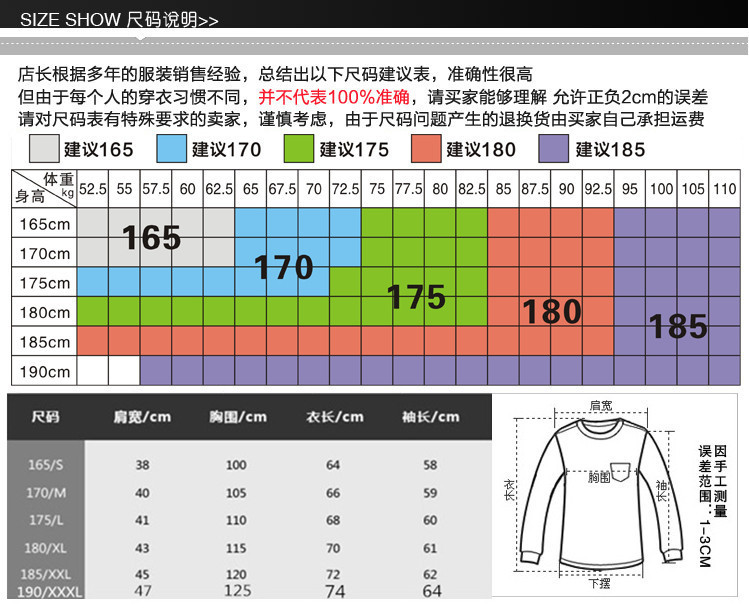Click the large 175 label in green zone
The image size is (749, 608).
416,297
